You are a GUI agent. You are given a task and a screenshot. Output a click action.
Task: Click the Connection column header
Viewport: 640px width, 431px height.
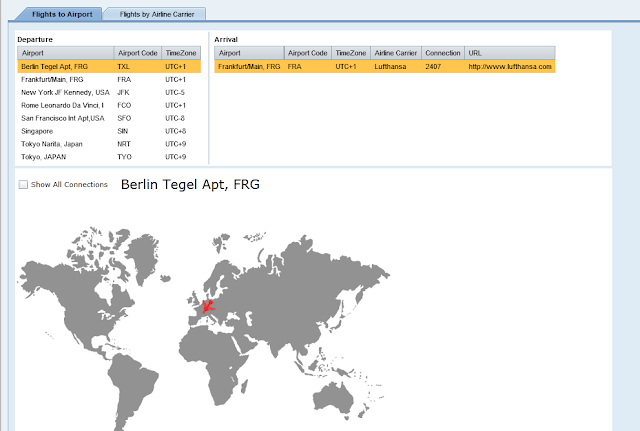[x=443, y=53]
